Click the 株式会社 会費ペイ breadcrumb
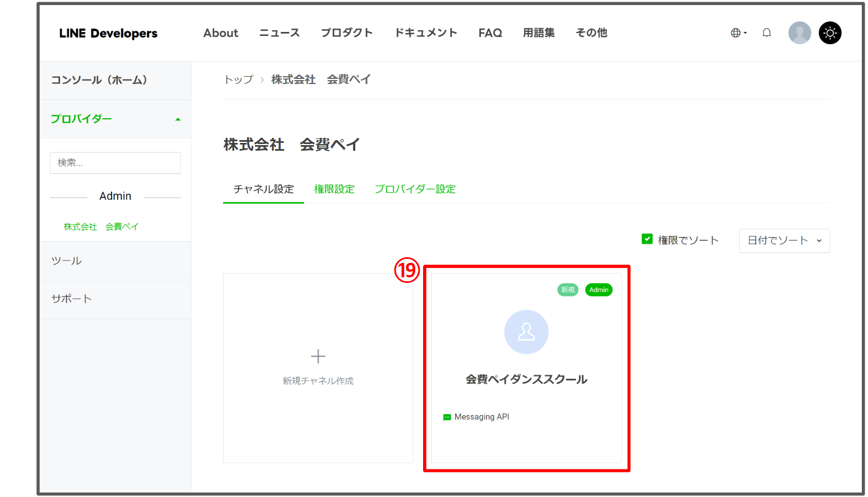The image size is (868, 497). (321, 80)
